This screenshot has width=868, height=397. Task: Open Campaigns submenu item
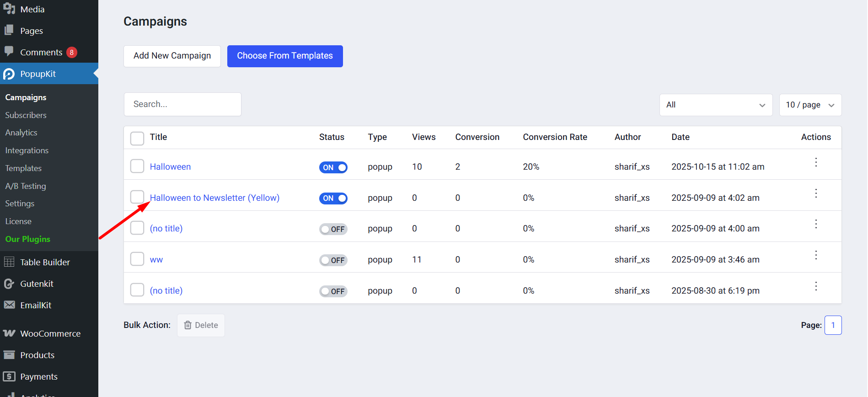click(26, 97)
